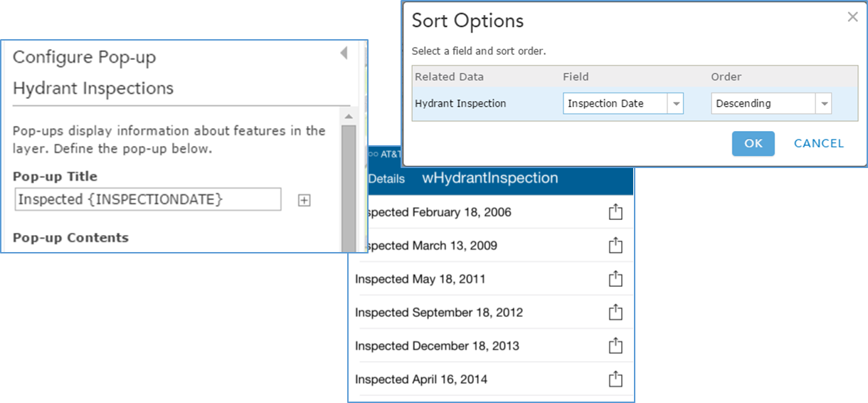Select the Hydrant Inspection related data row
Screen dimensions: 868x403
point(460,104)
